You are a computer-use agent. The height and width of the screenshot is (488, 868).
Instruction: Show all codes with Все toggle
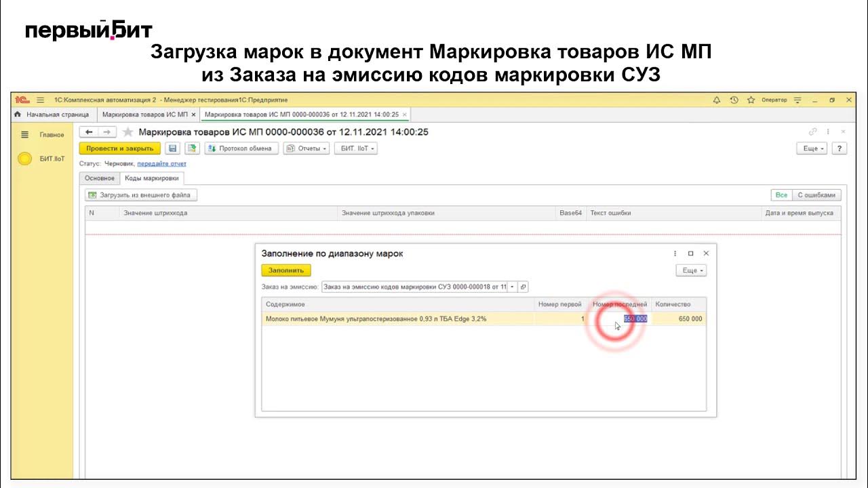pyautogui.click(x=781, y=195)
